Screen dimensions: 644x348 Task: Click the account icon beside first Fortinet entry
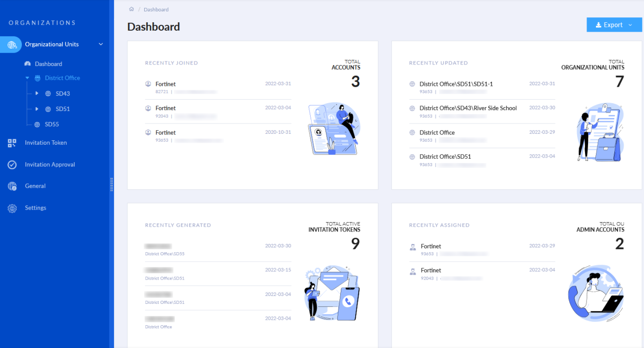[148, 83]
